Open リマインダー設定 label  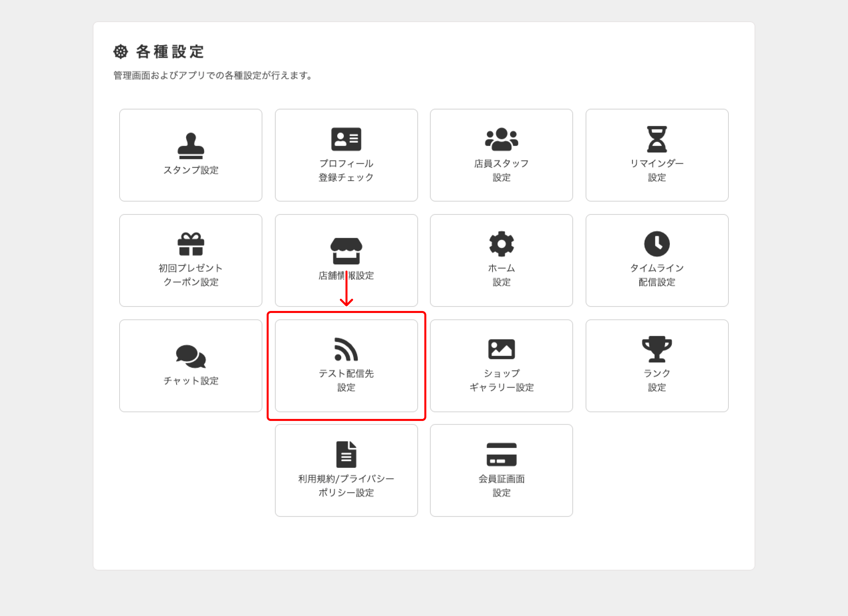pos(657,171)
